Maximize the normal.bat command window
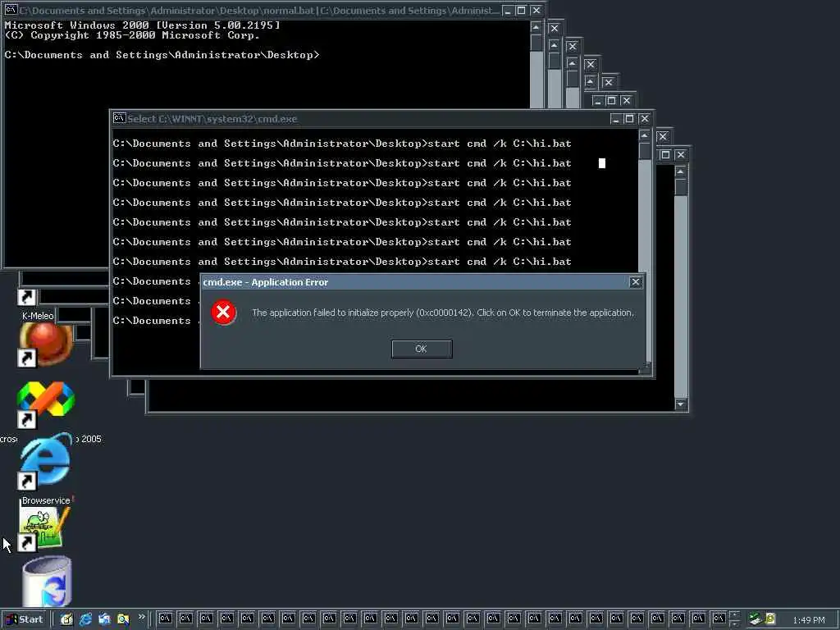This screenshot has height=630, width=840. pyautogui.click(x=521, y=10)
